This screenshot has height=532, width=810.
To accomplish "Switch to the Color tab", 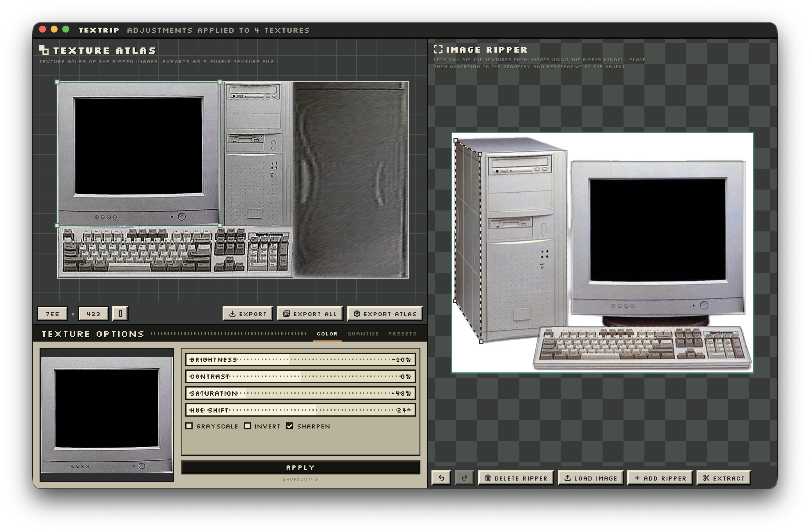I will (x=327, y=333).
